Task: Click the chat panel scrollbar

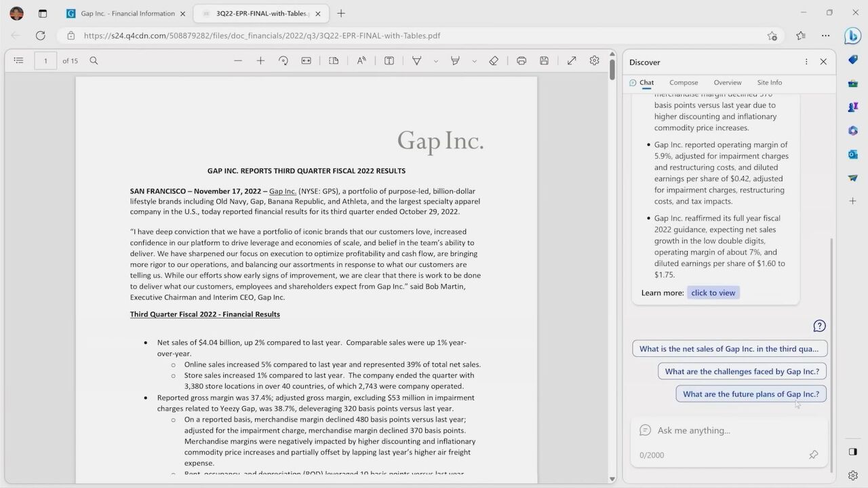Action: [x=831, y=354]
